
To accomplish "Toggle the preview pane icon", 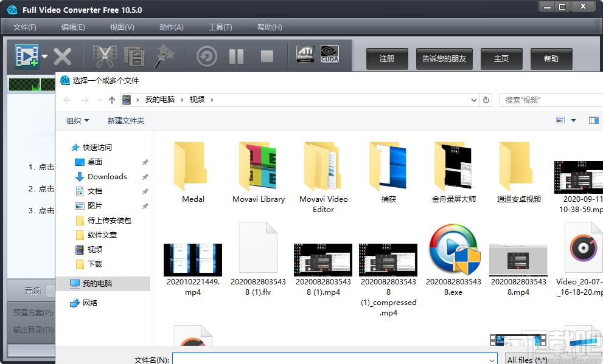I will (593, 120).
